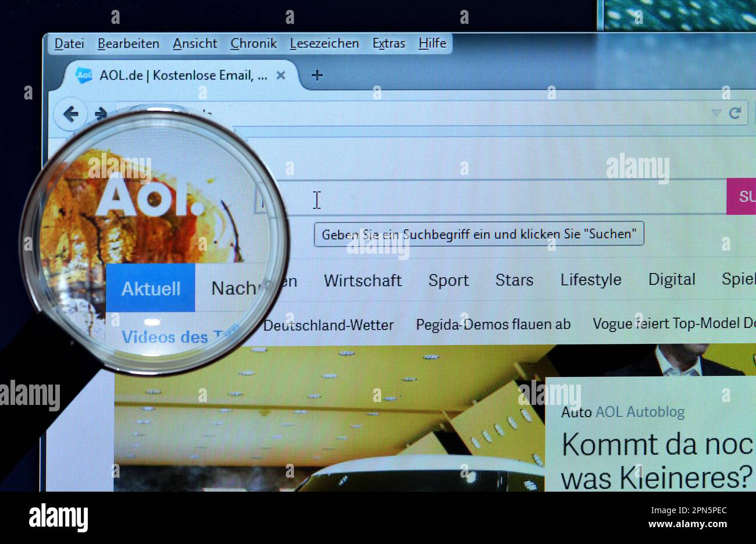Open the Ansicht menu

tap(195, 44)
